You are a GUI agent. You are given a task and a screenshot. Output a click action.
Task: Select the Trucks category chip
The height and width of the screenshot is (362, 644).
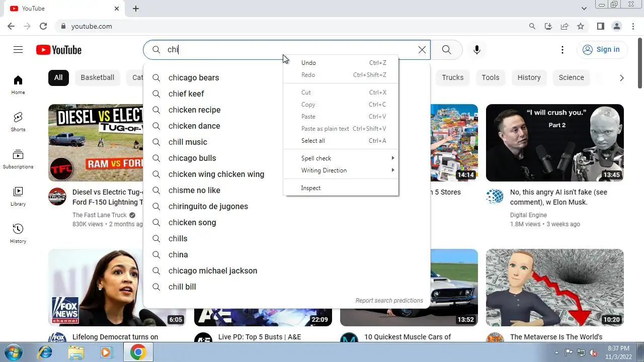tap(453, 77)
